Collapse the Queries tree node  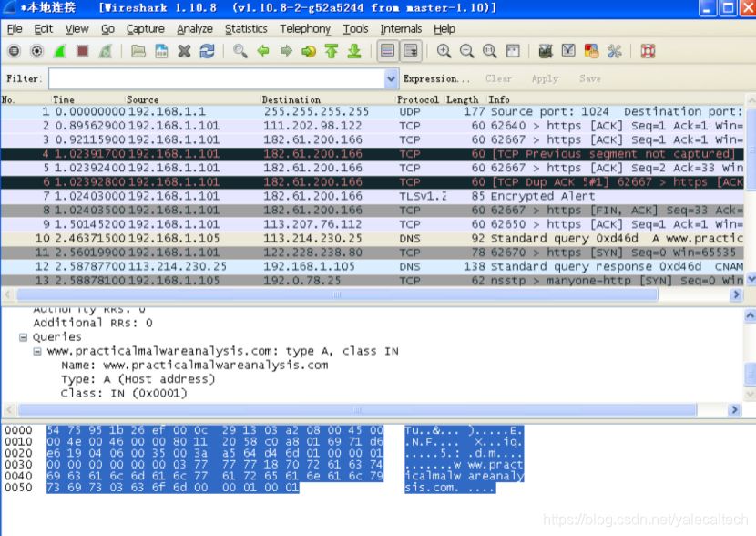tap(23, 337)
